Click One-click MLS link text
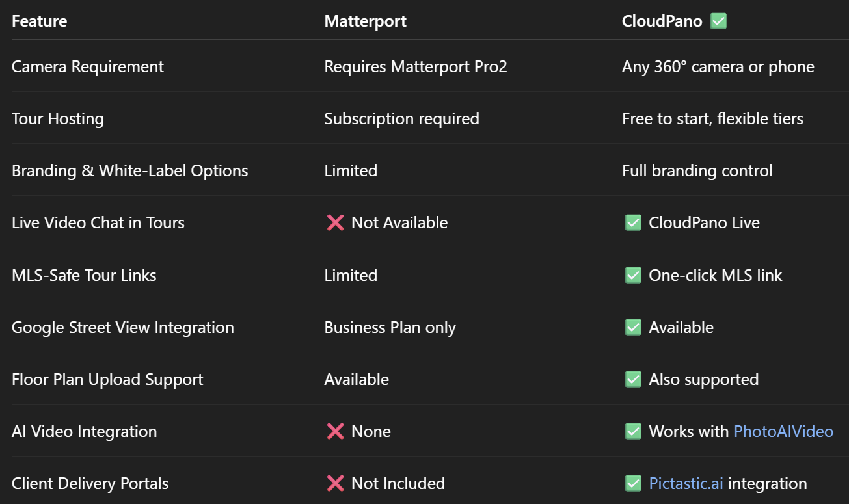The width and height of the screenshot is (849, 504). click(716, 275)
